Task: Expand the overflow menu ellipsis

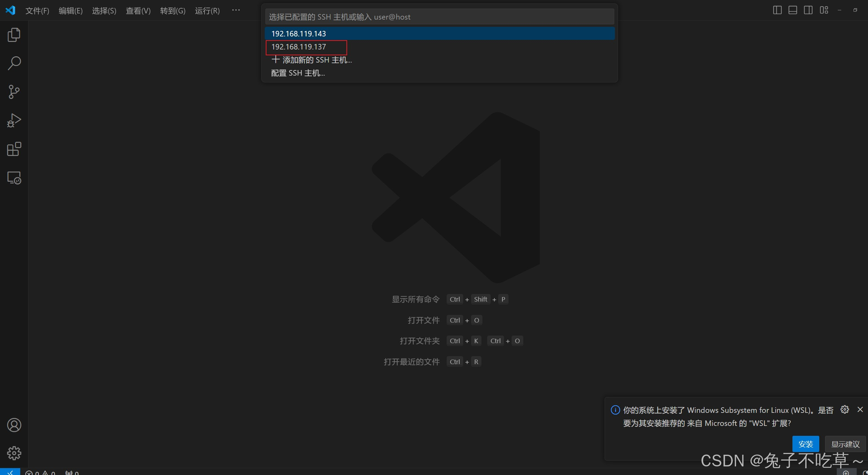Action: coord(236,10)
